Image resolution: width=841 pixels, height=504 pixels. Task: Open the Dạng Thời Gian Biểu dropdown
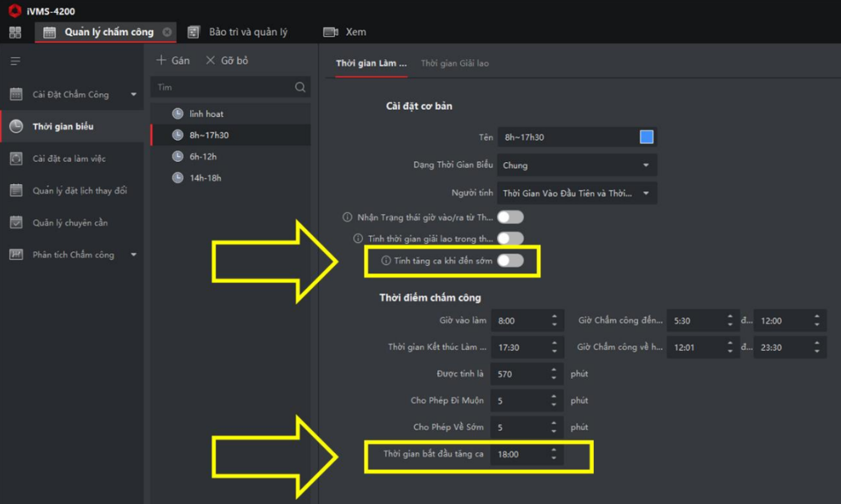pos(576,165)
